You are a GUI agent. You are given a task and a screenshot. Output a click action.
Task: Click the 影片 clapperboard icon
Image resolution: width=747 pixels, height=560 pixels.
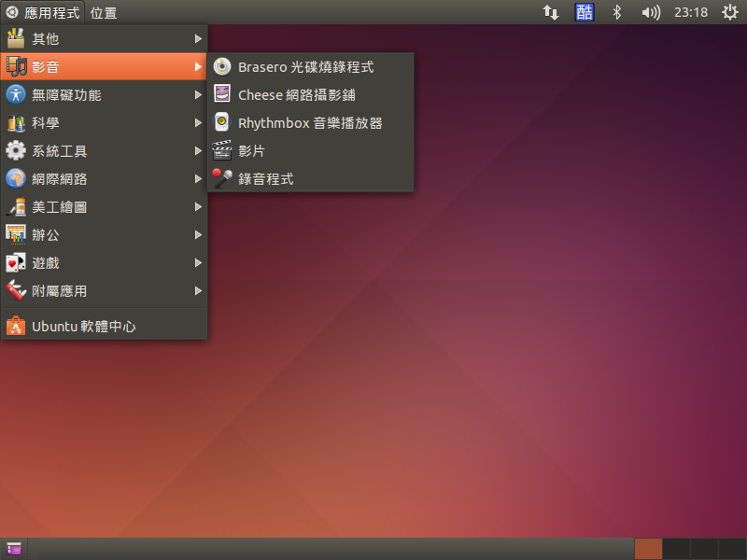[222, 151]
